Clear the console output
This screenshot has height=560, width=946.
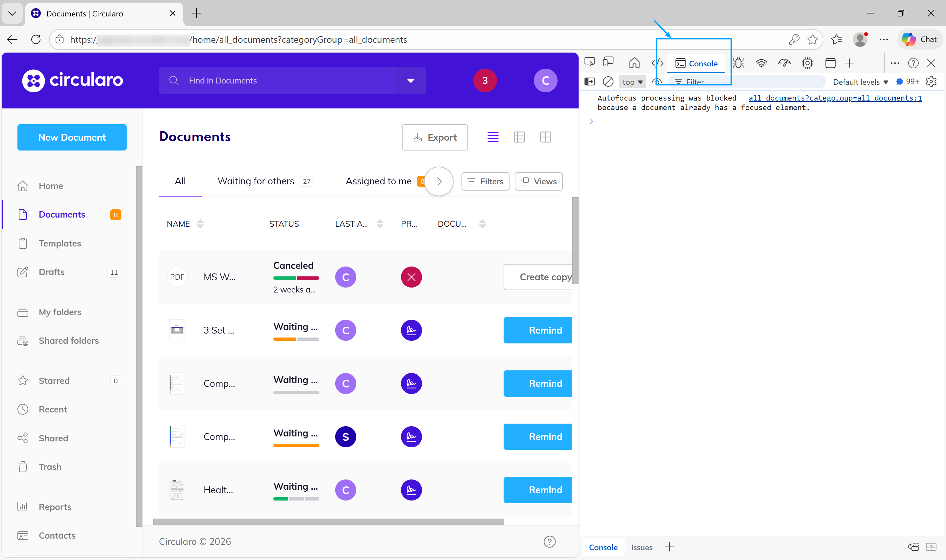click(608, 82)
